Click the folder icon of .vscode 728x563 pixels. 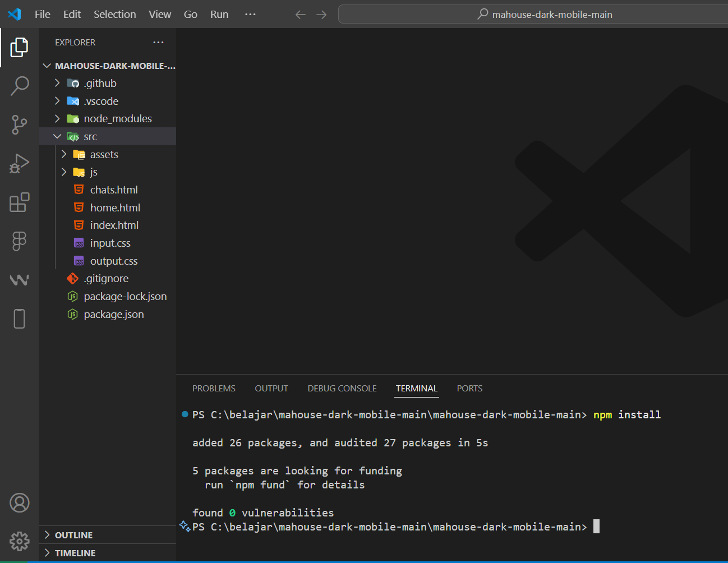coord(73,101)
